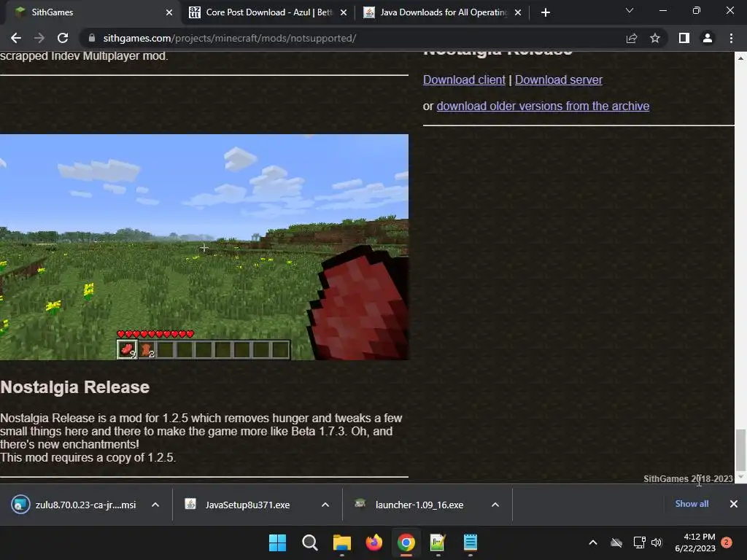Click the site lock icon
Viewport: 747px width, 560px height.
(92, 38)
